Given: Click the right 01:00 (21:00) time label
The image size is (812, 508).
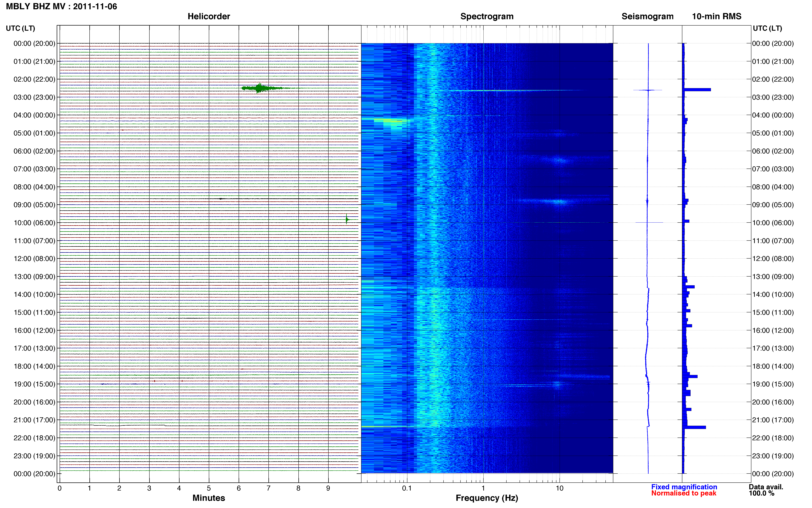Looking at the screenshot, I should [x=773, y=62].
